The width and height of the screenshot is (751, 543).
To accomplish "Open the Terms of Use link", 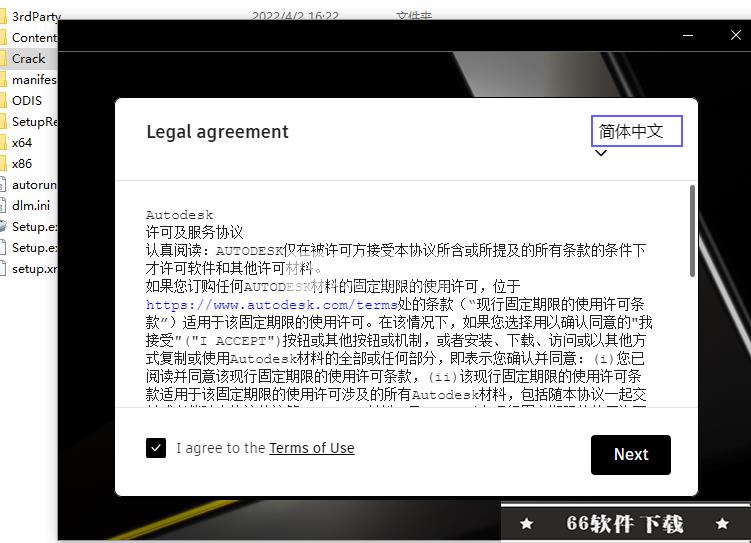I will coord(311,448).
